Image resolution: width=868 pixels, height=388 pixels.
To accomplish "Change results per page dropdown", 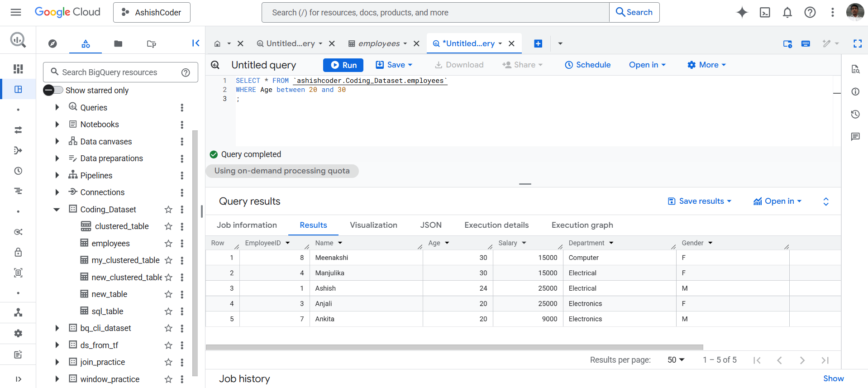I will (676, 360).
